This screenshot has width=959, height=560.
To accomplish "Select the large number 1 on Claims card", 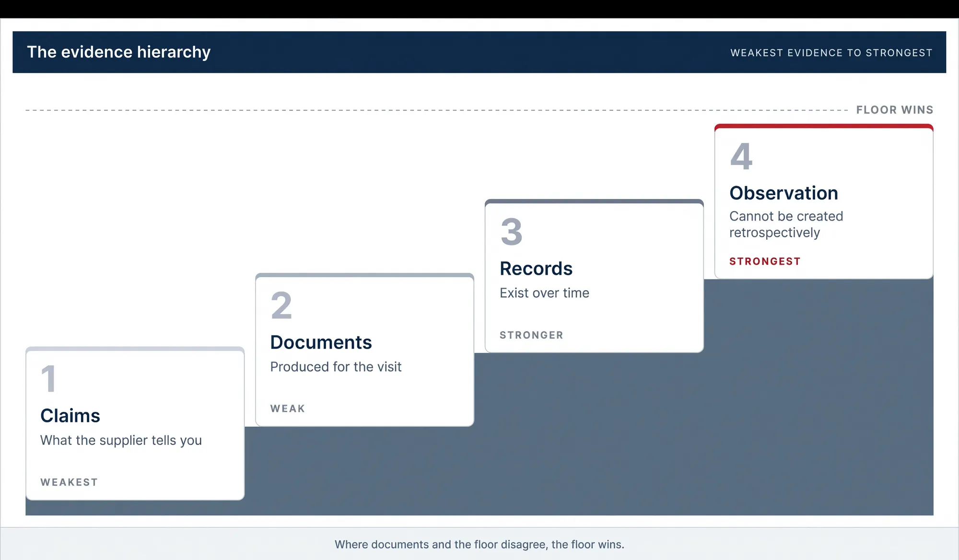I will [x=48, y=378].
